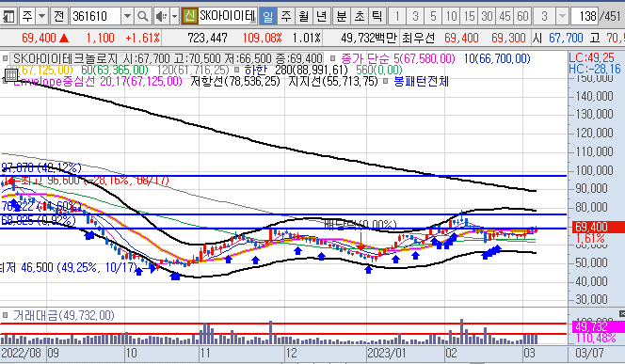Select the 5 interval button
The width and height of the screenshot is (625, 364).
(x=433, y=16)
